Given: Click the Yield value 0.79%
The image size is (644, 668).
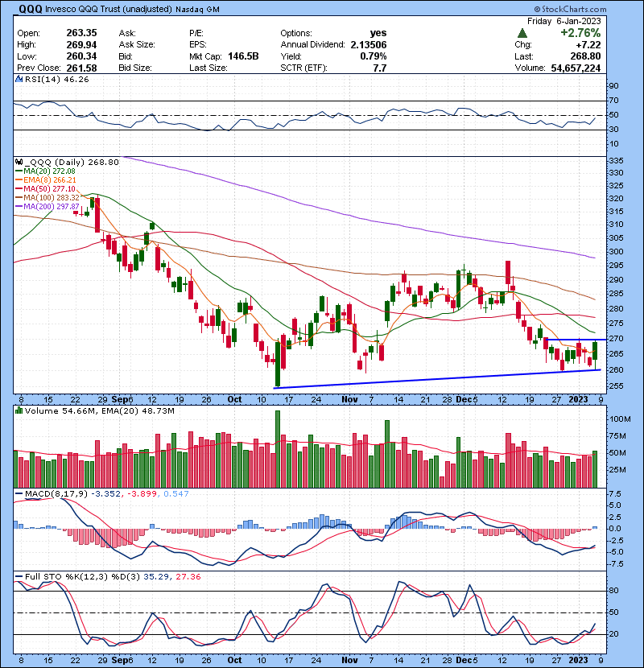Looking at the screenshot, I should point(373,56).
